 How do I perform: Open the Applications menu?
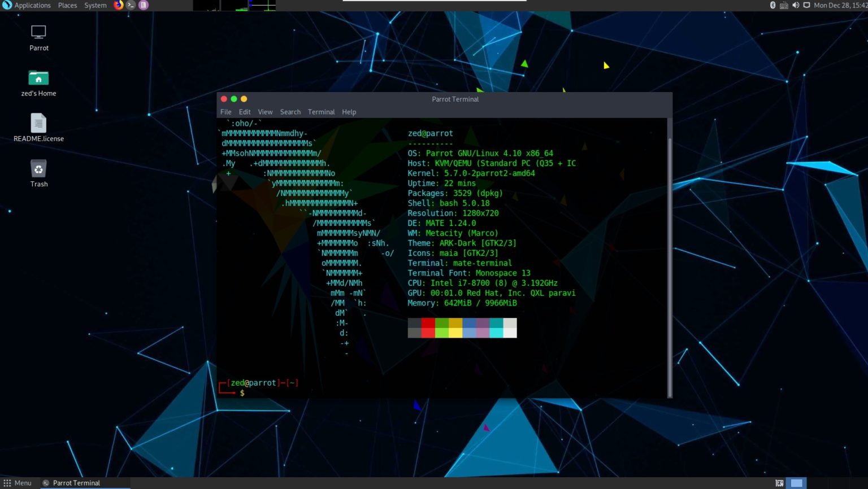[x=32, y=5]
